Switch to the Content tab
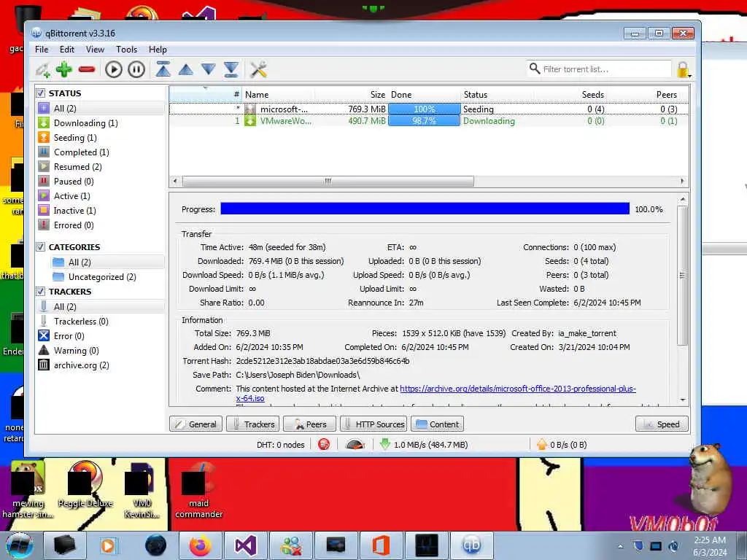 [x=437, y=424]
